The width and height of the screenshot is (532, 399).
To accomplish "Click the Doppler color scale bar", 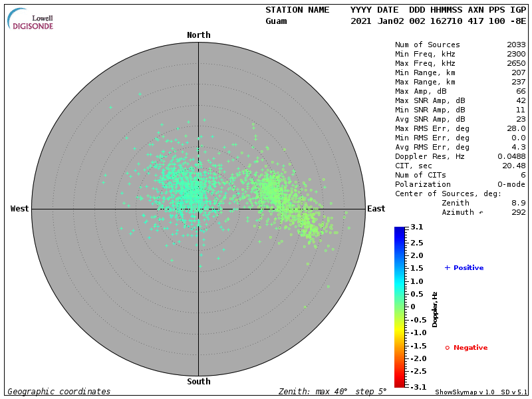I will (399, 307).
